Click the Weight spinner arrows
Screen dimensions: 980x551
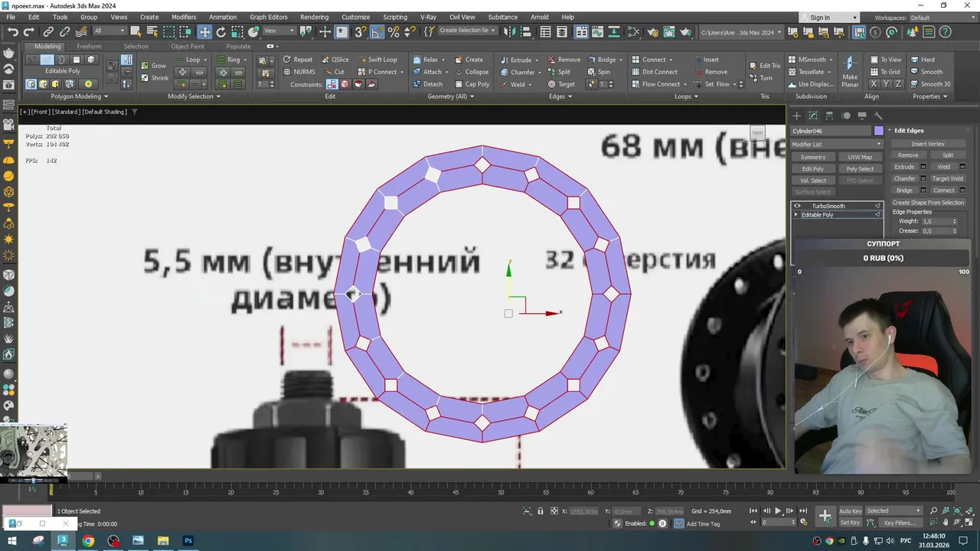pos(954,221)
